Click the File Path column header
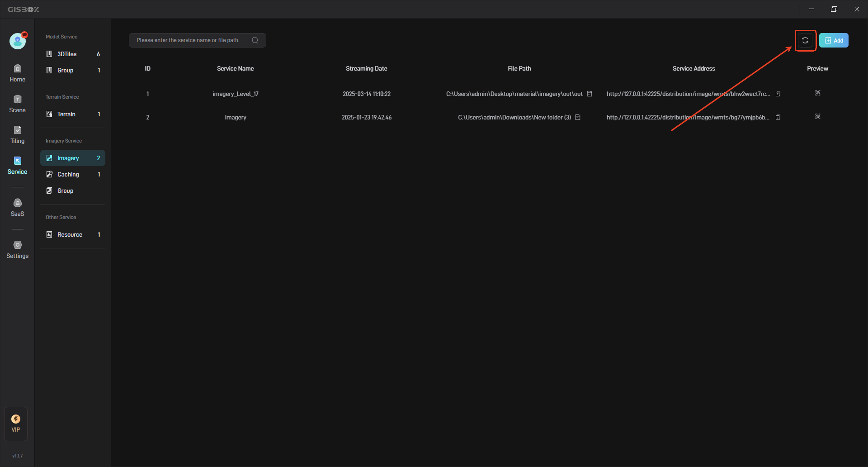 click(519, 68)
